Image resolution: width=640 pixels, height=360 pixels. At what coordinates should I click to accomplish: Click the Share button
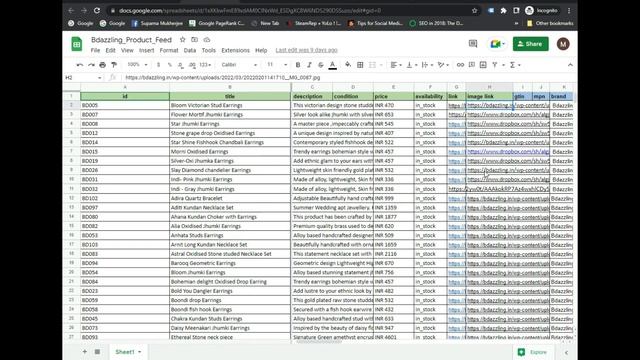(531, 44)
